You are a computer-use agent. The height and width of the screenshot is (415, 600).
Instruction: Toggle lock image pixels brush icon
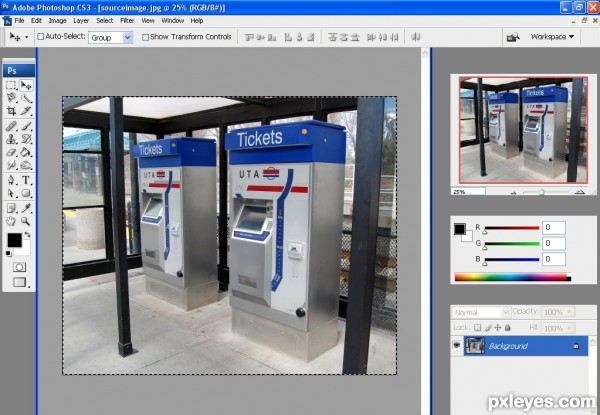488,327
